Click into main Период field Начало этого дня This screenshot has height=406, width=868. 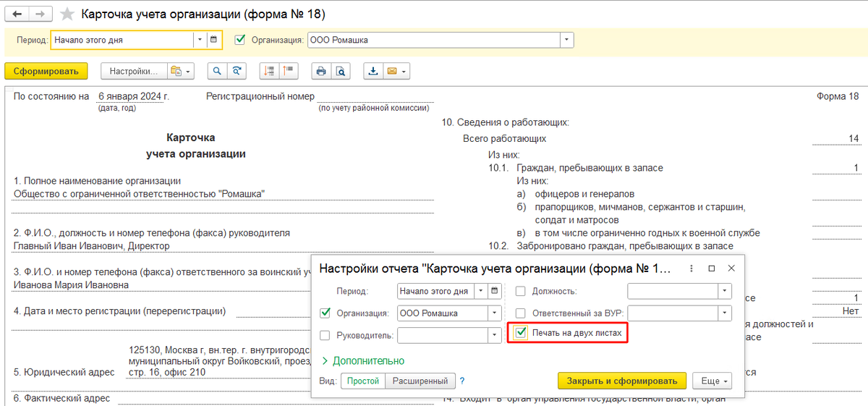pyautogui.click(x=122, y=40)
